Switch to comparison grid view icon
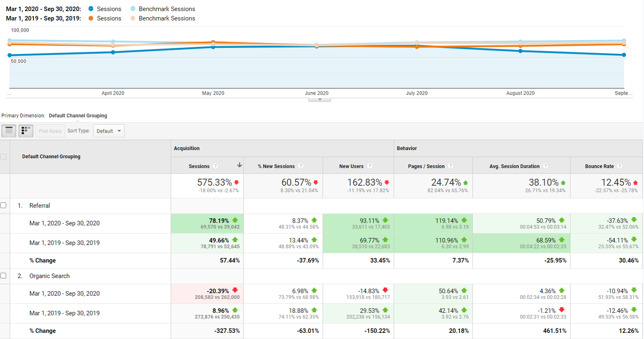 point(26,131)
